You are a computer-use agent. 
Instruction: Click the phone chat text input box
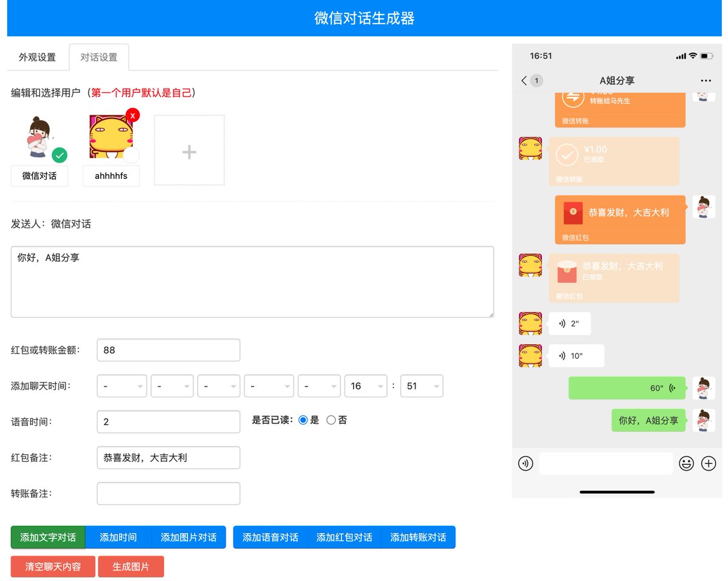point(606,463)
